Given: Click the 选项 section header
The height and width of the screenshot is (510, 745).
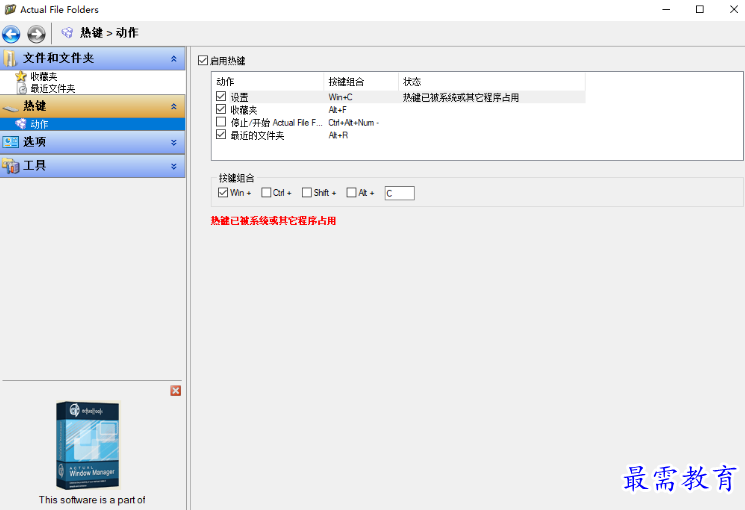Looking at the screenshot, I should 93,142.
